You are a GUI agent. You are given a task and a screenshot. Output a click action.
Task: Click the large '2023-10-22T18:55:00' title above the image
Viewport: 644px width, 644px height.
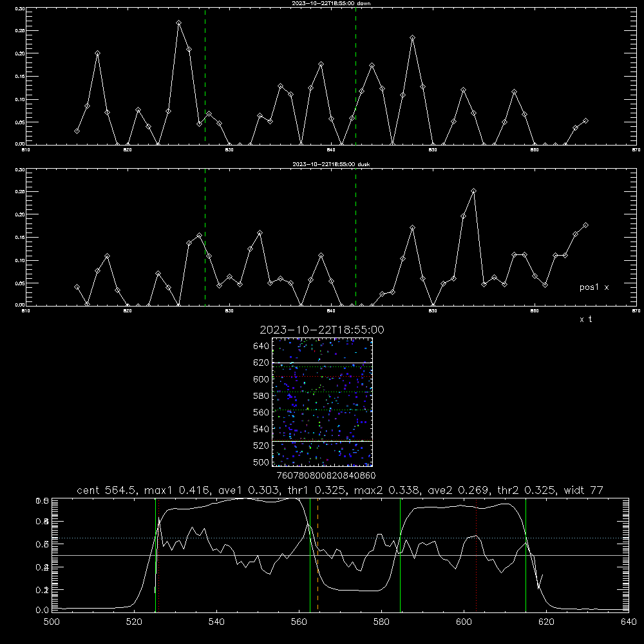point(322,330)
